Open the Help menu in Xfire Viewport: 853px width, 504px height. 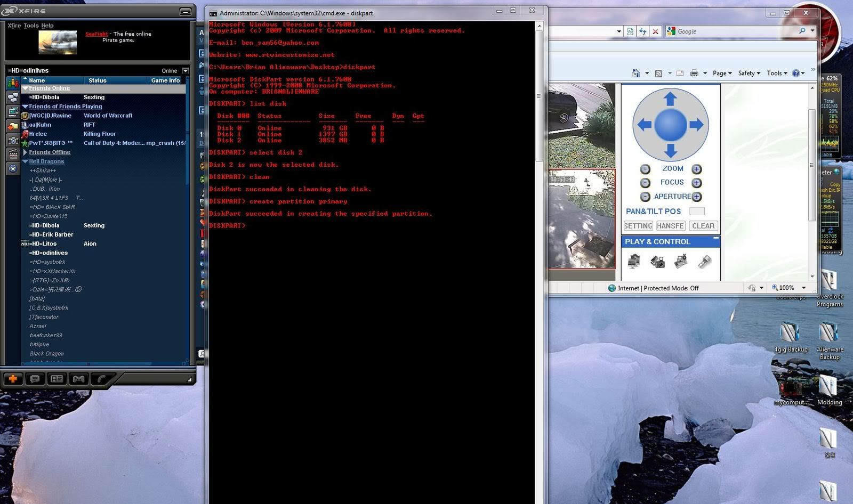click(47, 26)
